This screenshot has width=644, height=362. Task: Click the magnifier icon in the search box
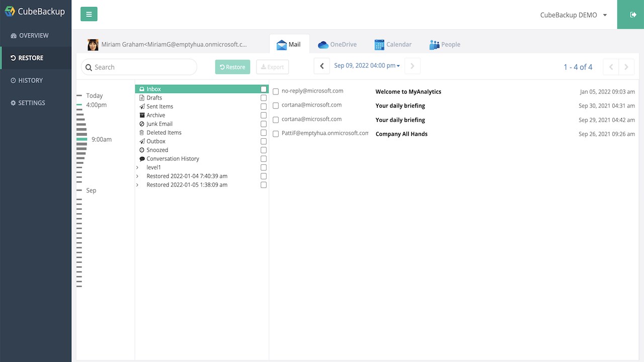pyautogui.click(x=89, y=67)
